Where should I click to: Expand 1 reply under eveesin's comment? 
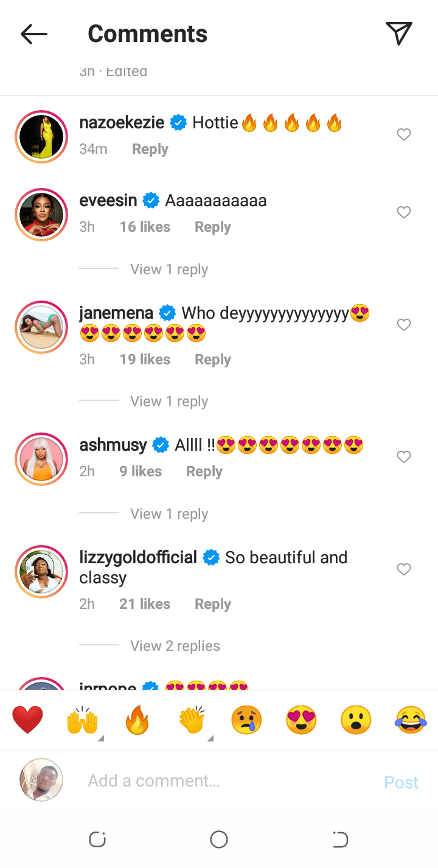pyautogui.click(x=169, y=269)
